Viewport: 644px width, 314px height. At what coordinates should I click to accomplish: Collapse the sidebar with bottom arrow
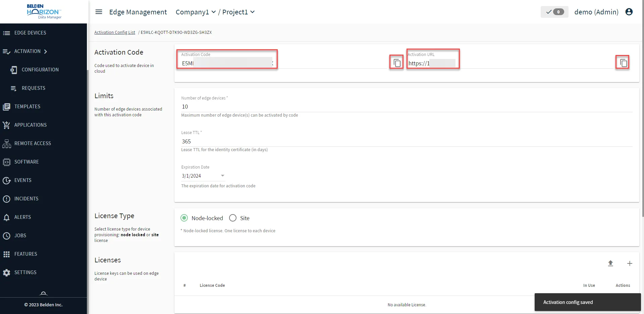pos(44,294)
